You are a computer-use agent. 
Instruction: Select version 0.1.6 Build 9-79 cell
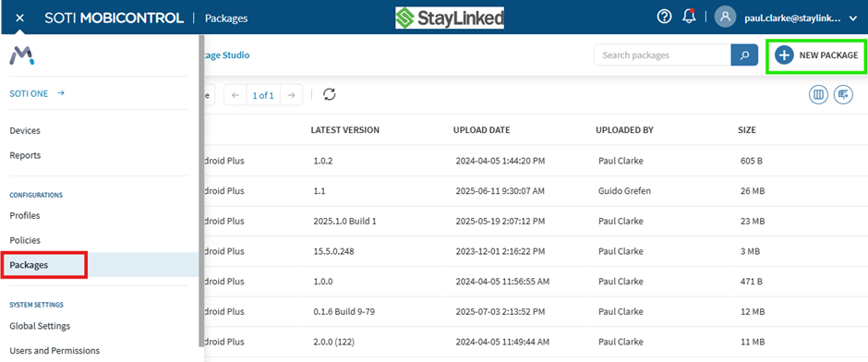pyautogui.click(x=344, y=311)
